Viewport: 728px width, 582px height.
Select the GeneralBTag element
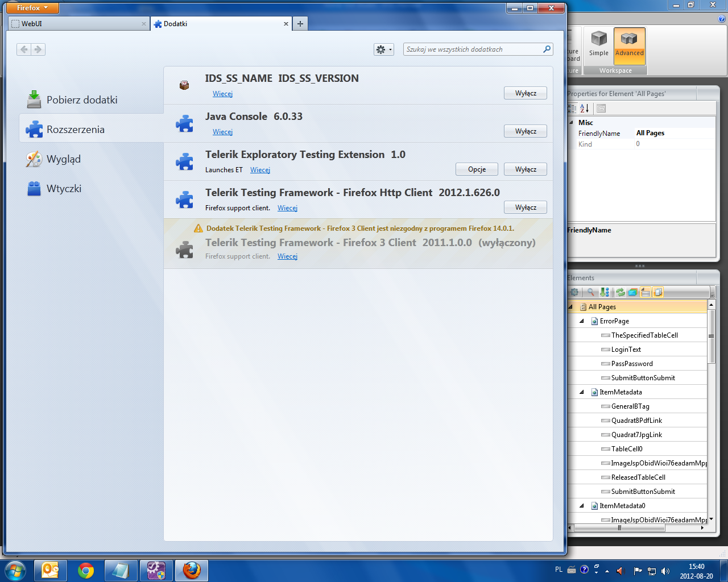coord(630,406)
